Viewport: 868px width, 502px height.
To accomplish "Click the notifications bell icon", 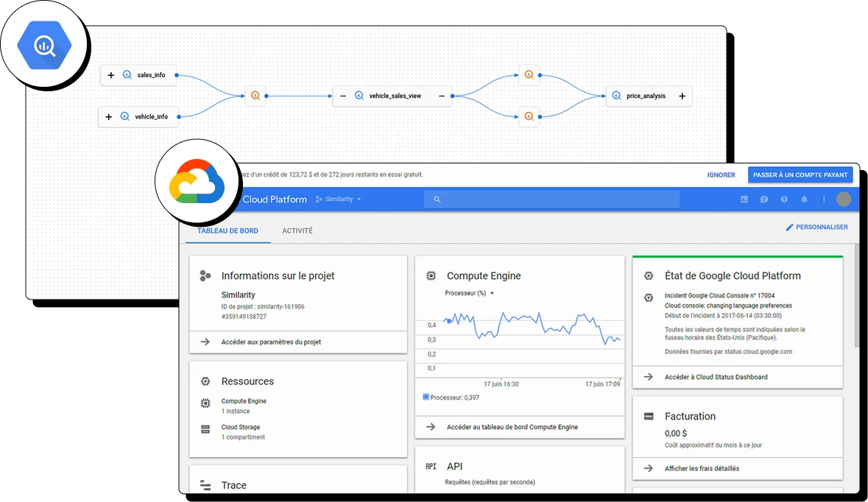I will 804,199.
